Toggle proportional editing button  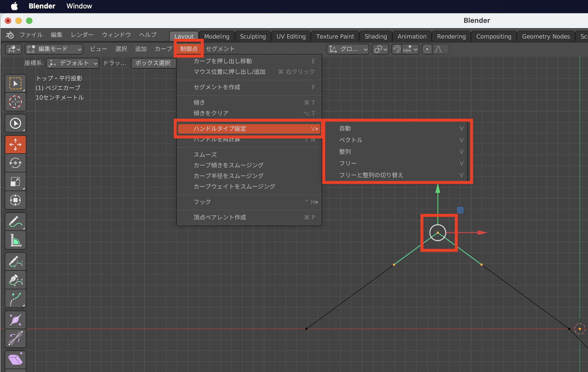tap(427, 49)
